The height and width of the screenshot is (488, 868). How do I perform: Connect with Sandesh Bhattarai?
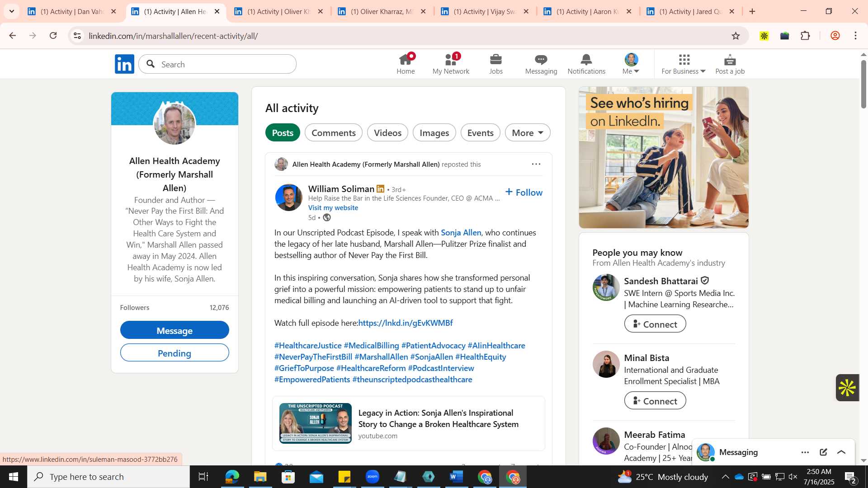tap(655, 324)
